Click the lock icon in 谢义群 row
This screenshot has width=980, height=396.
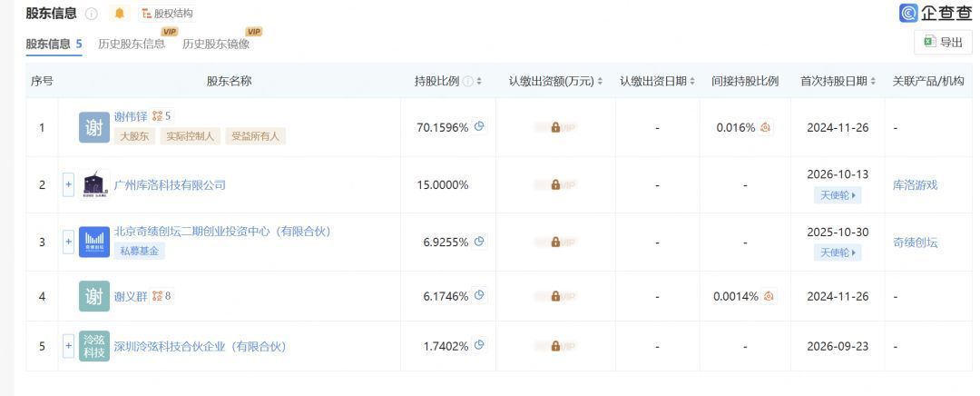pos(555,296)
